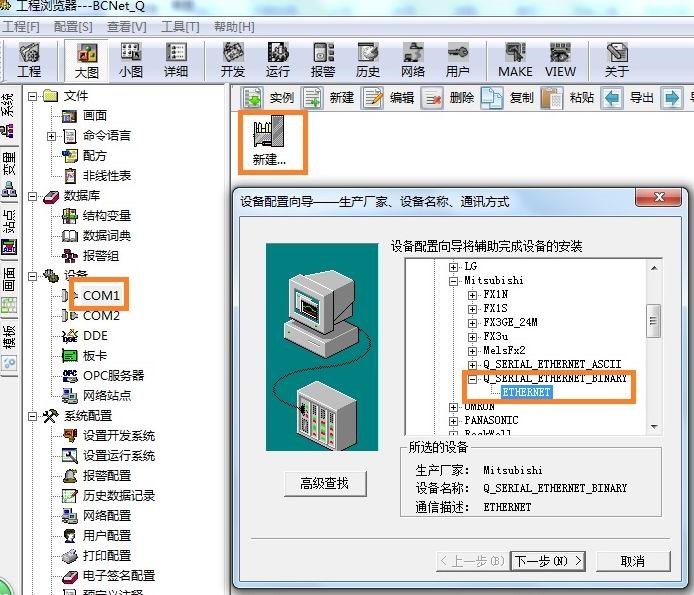The image size is (694, 595).
Task: Select the 板卡 device node
Action: tap(94, 355)
